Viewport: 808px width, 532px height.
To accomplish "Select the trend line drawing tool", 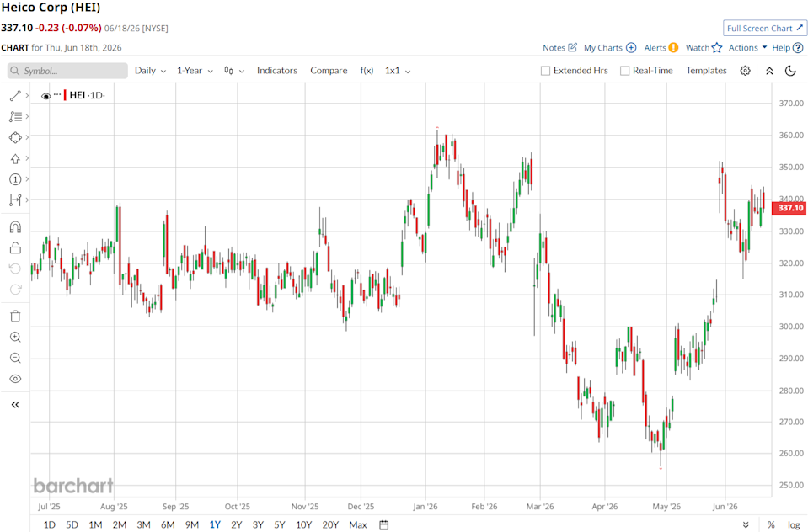I will (15, 96).
